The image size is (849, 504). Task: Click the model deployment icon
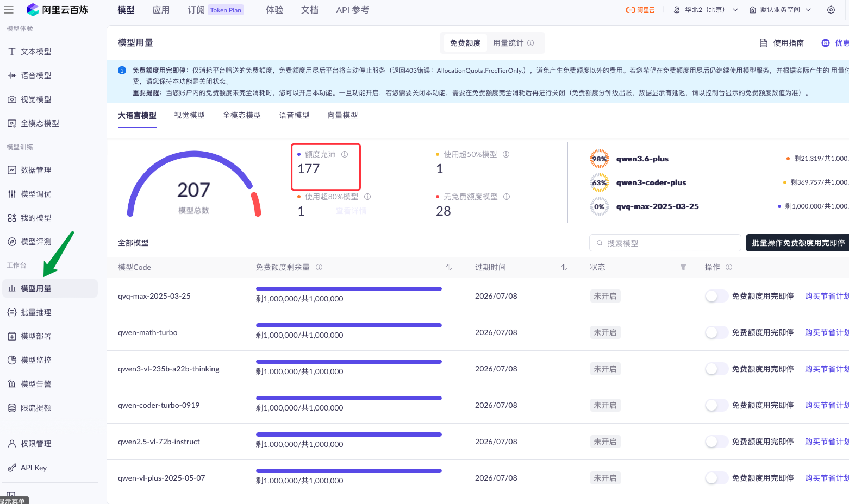12,336
